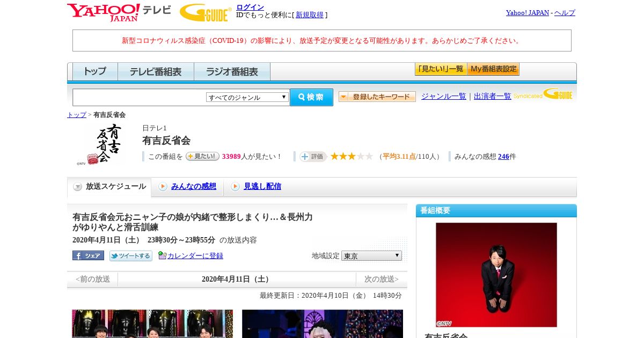This screenshot has width=644, height=338.
Task: Click the down arrow icon beside 放送スケジュール
Action: click(78, 187)
